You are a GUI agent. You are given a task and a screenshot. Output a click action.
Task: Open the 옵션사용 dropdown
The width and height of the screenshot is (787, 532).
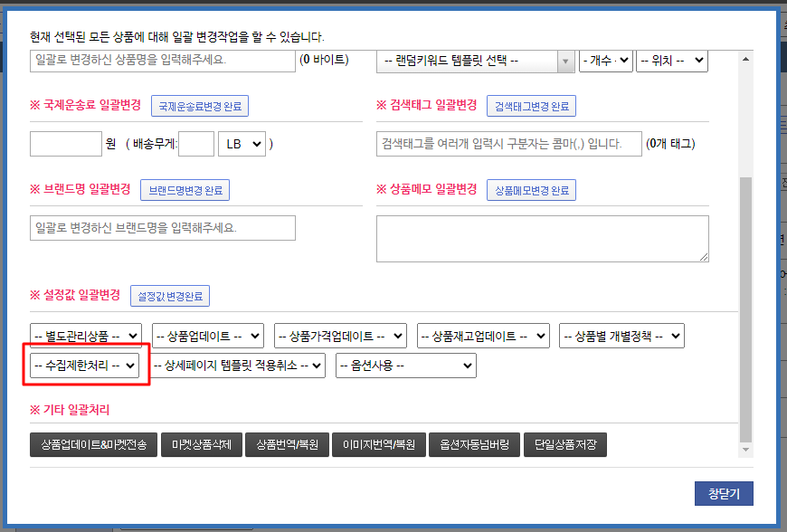point(405,366)
